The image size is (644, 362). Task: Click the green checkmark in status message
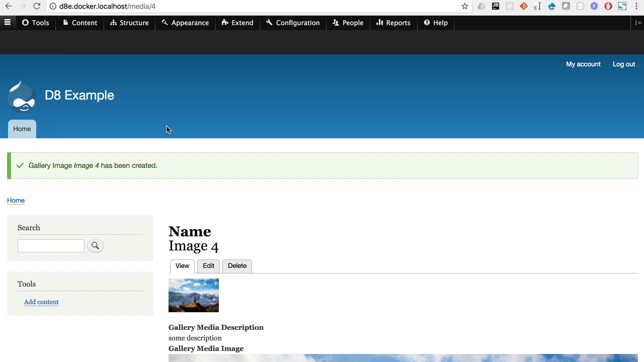[x=20, y=165]
